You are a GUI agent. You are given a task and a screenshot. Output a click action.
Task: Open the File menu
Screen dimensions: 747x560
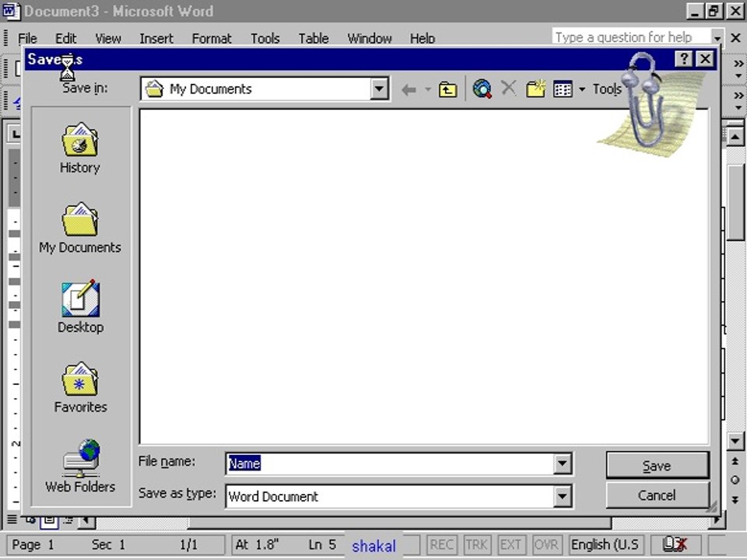pos(27,39)
